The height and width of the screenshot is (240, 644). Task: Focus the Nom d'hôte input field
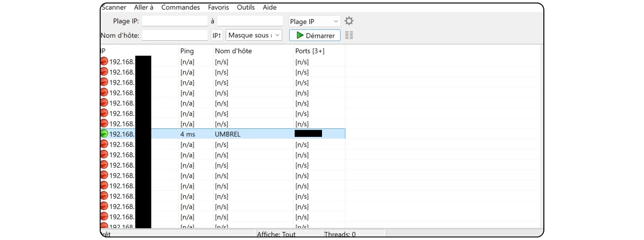pos(175,35)
